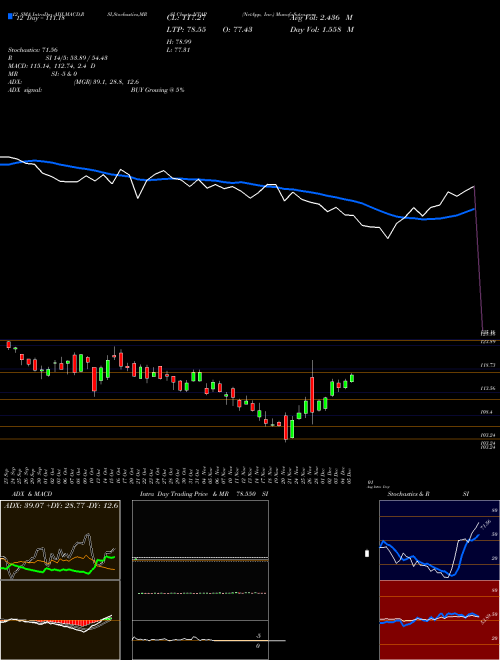Click the red RSI chart panel
Viewport: 500px width, 660px height.
(439, 620)
